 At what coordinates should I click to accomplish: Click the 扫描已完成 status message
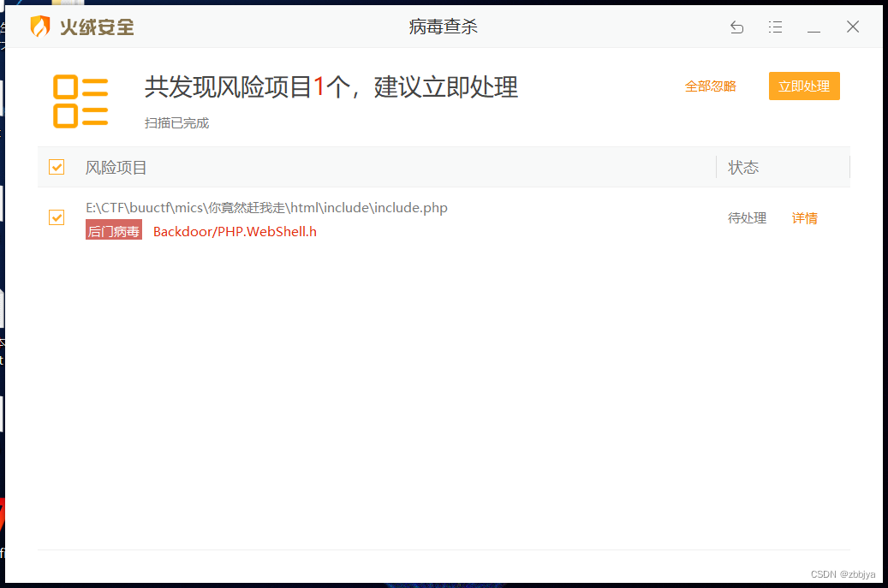coord(176,122)
